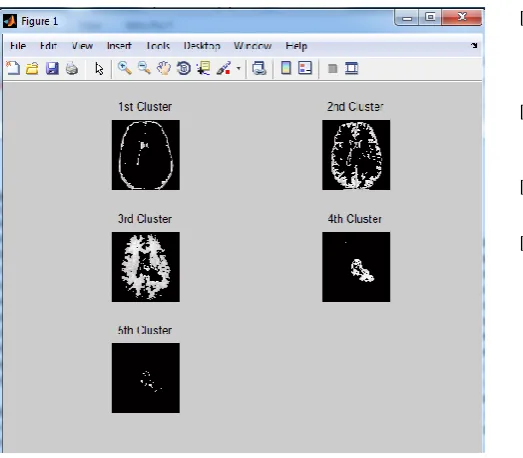Screen dimensions: 523x458
Task: Open the Help menu
Action: tap(296, 46)
